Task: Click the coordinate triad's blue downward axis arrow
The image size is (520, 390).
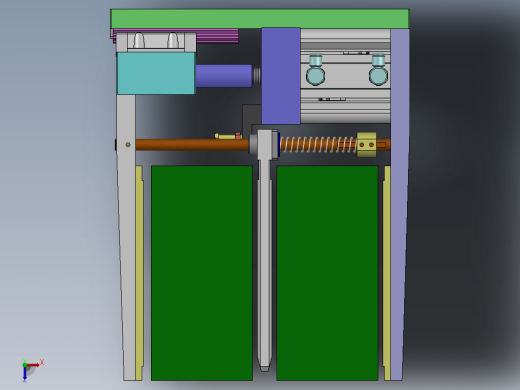Action: 25,374
